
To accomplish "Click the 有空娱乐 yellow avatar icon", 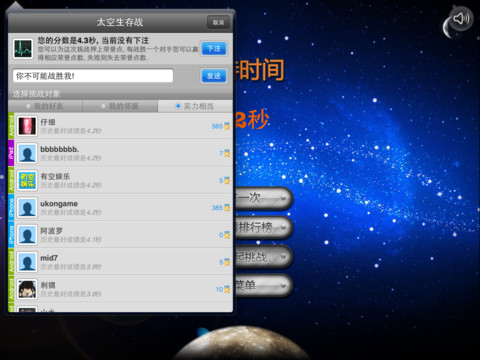I will [27, 180].
